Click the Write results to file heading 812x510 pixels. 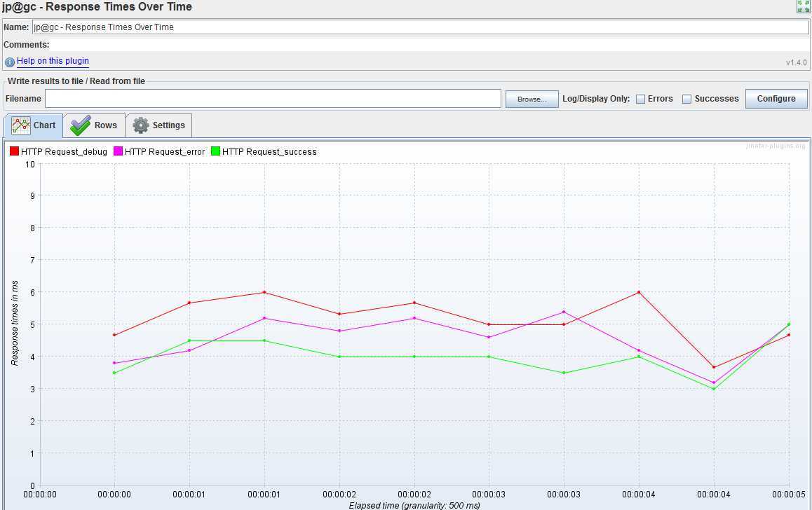point(76,81)
